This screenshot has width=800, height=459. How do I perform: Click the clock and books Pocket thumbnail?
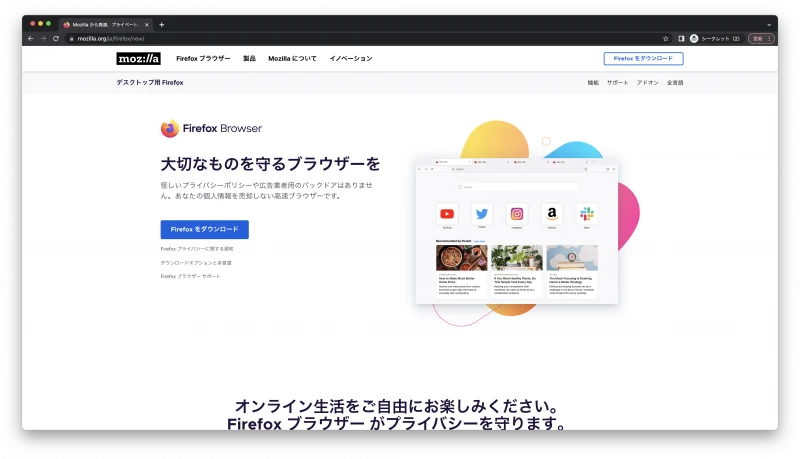click(572, 258)
